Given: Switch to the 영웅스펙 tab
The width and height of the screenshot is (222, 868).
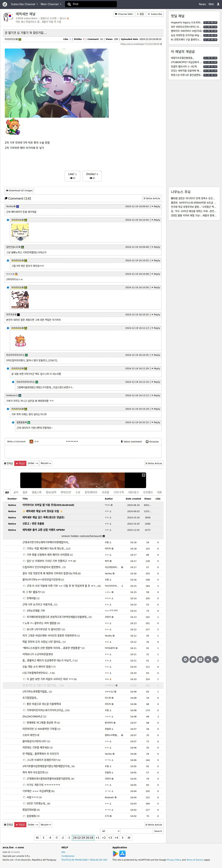Looking at the screenshot, I should click(x=36, y=492).
